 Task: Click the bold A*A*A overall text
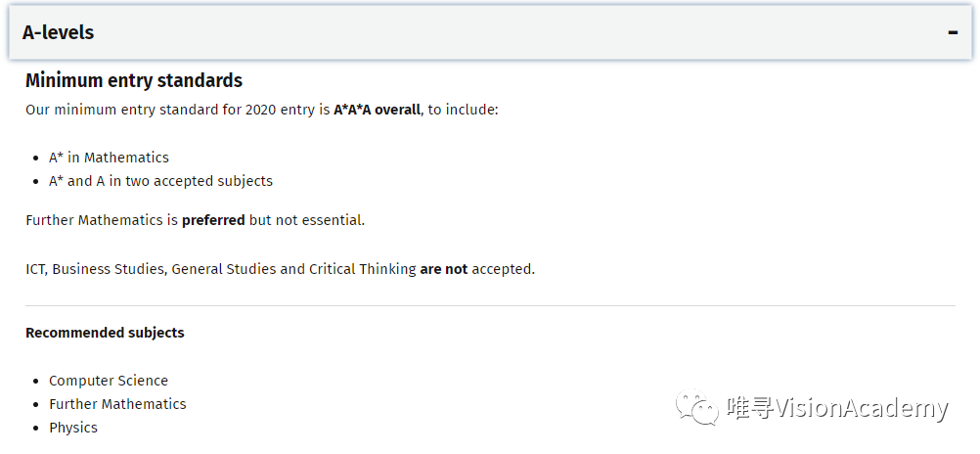[377, 110]
